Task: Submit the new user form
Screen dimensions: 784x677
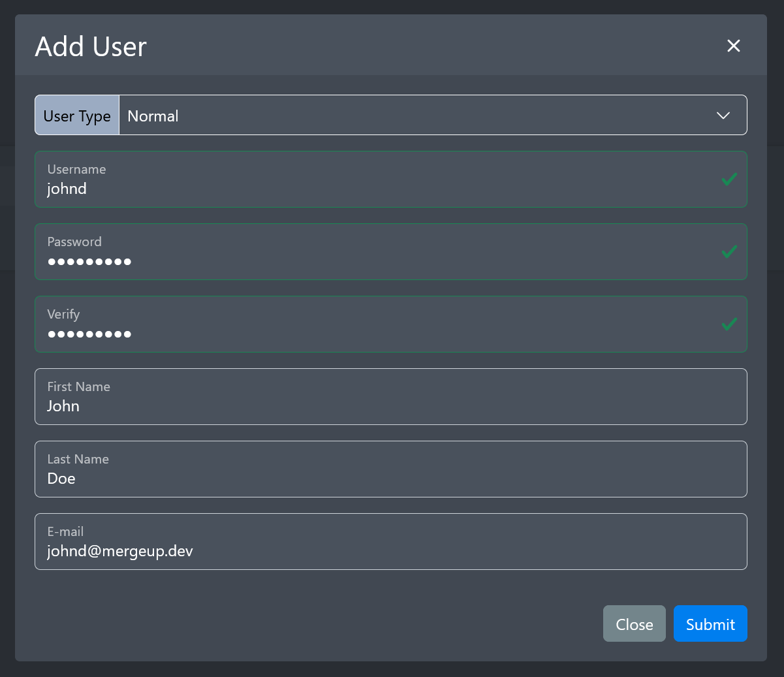Action: 710,623
